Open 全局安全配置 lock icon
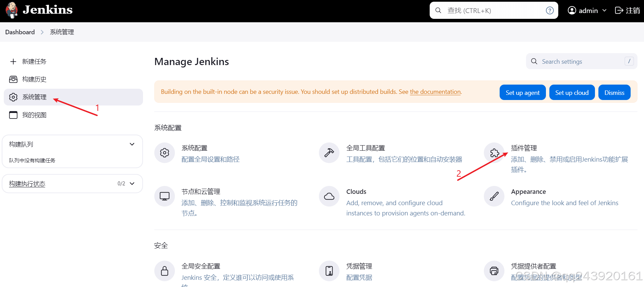Viewport: 644px width, 287px height. pos(165,271)
